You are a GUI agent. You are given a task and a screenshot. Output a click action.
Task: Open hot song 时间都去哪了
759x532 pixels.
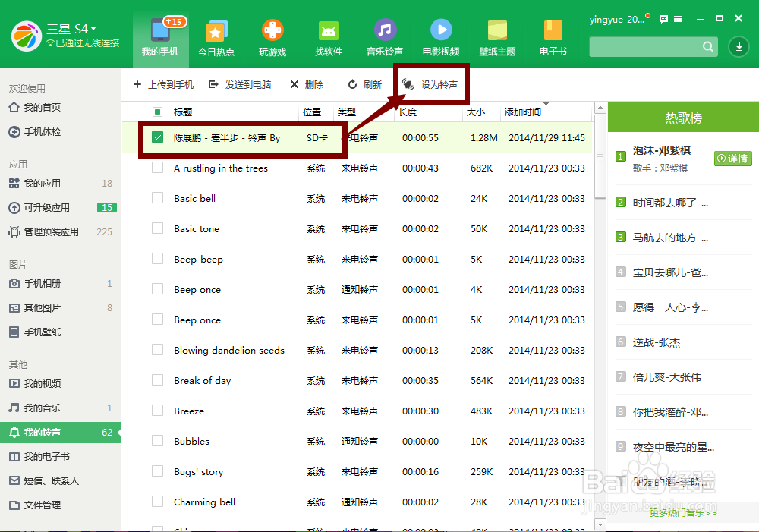670,203
